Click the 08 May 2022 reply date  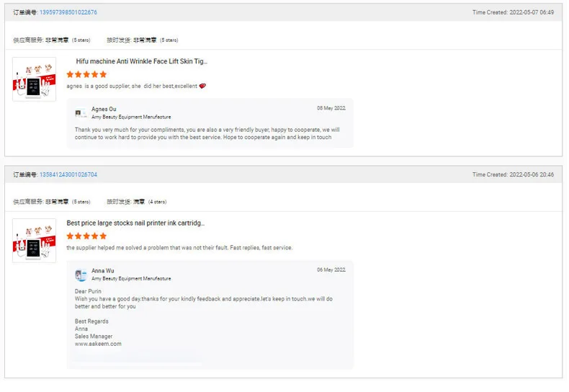(331, 108)
